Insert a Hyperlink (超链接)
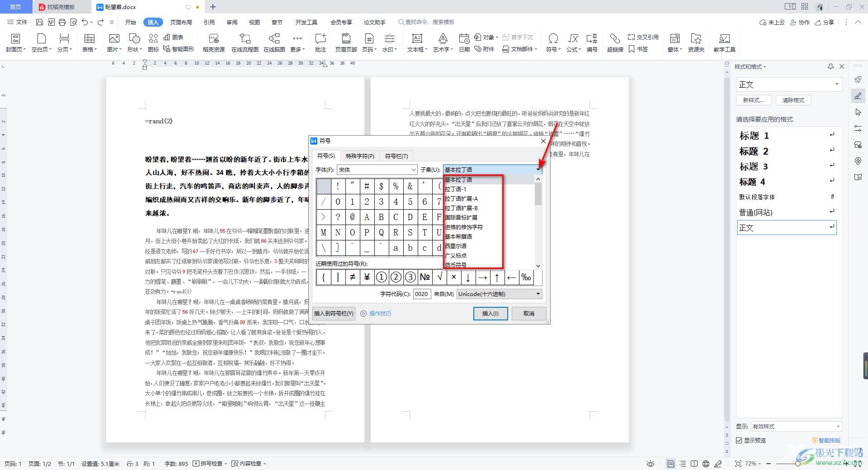The image size is (868, 470). (615, 43)
